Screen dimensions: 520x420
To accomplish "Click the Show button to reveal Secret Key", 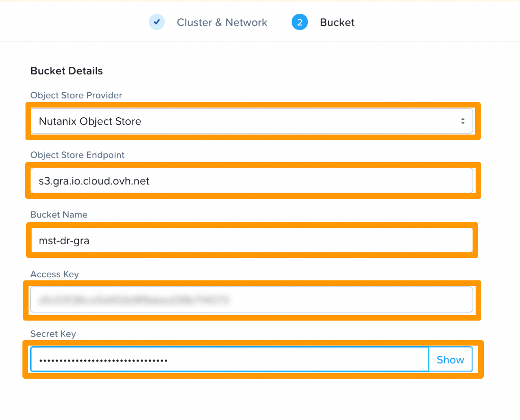I will pyautogui.click(x=450, y=359).
